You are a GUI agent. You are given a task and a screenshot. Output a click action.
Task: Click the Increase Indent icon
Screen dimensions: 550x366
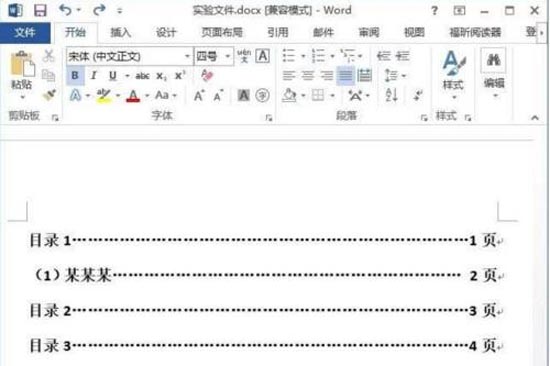tap(403, 56)
